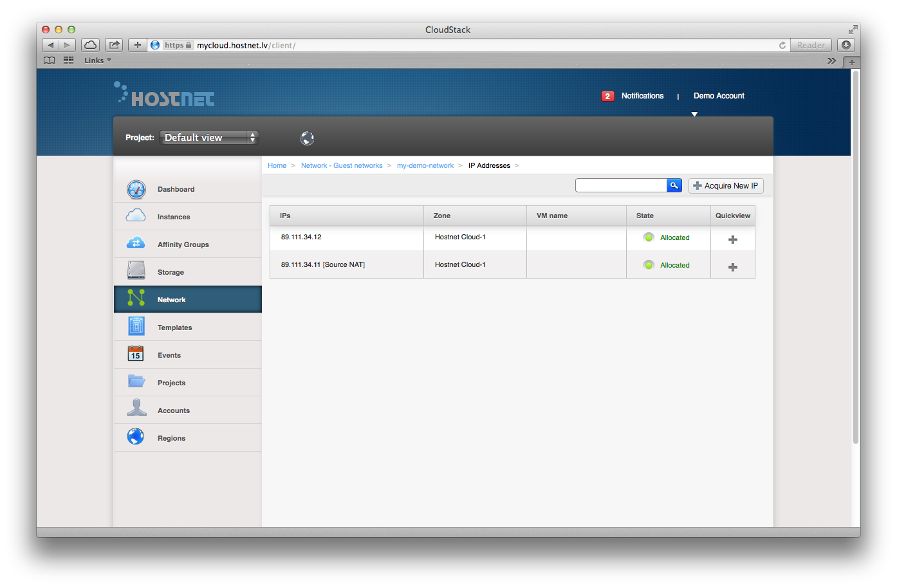This screenshot has width=897, height=588.
Task: Open Notifications with the red badge
Action: 642,96
